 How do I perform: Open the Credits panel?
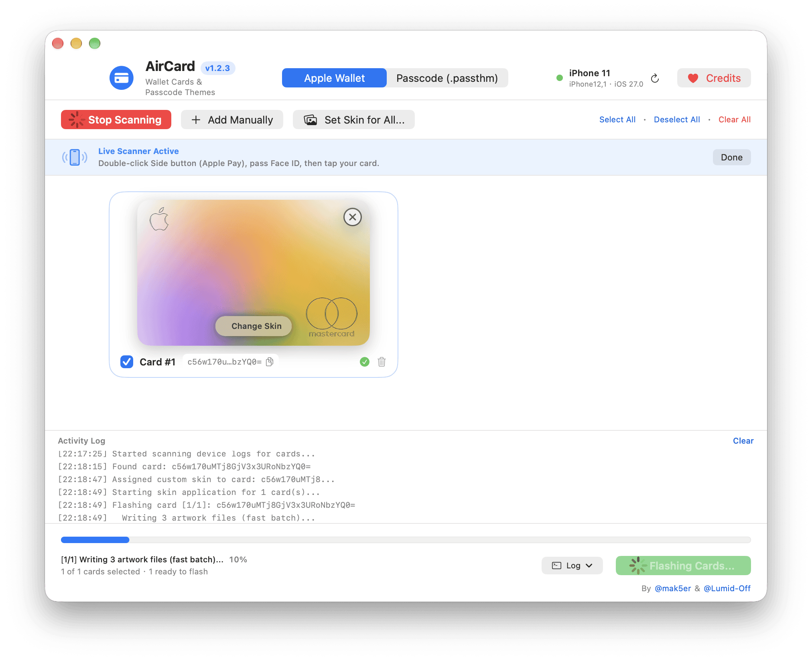(x=714, y=78)
